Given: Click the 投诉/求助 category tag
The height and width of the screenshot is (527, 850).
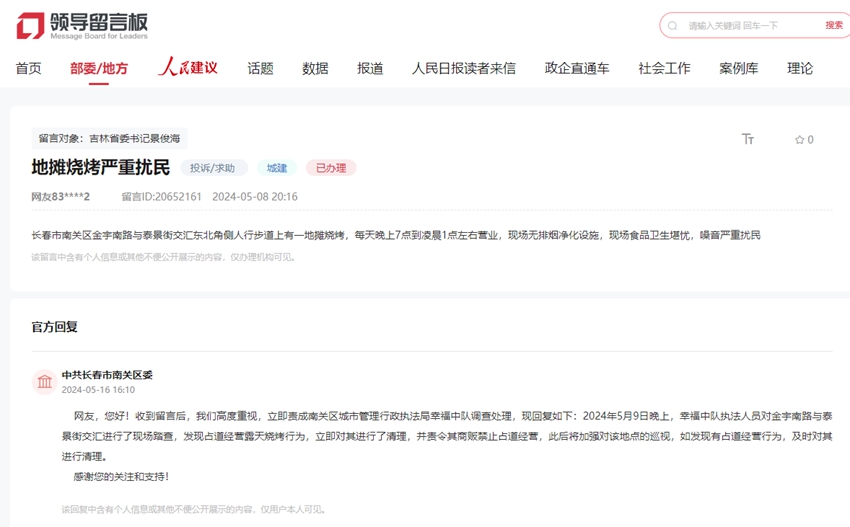Looking at the screenshot, I should pyautogui.click(x=213, y=168).
